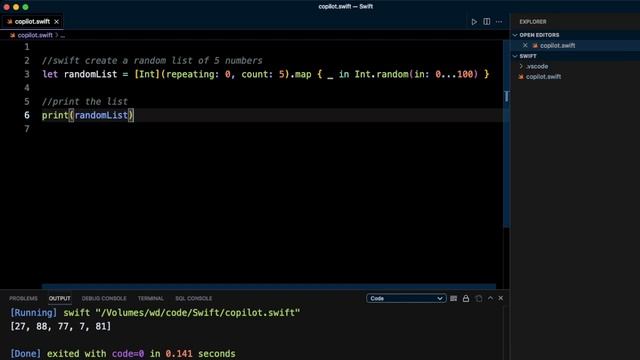Viewport: 640px width, 360px height.
Task: Click the Explorer panel title
Action: pos(533,22)
